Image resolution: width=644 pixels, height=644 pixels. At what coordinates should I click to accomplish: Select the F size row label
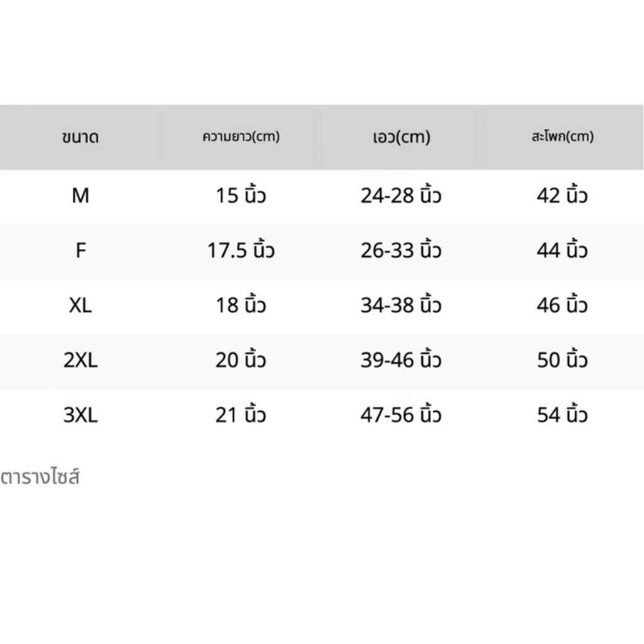80,251
